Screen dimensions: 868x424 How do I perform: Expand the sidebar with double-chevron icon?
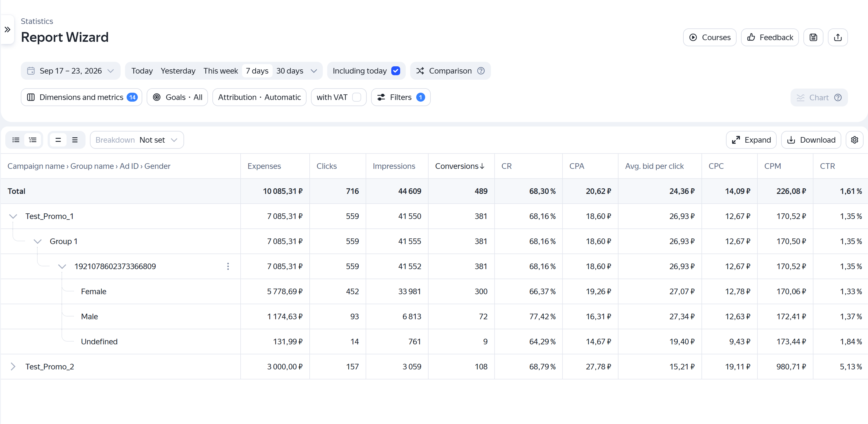[8, 30]
